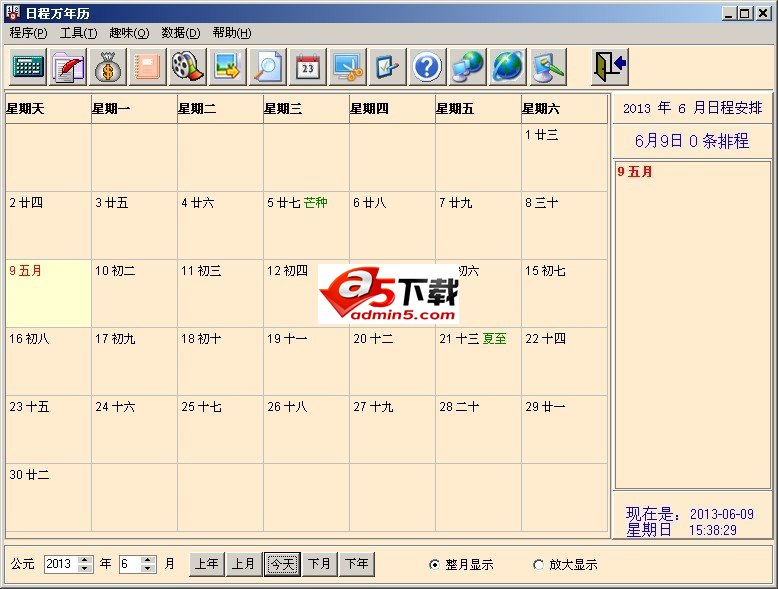Select day 12 初四

[x=306, y=293]
